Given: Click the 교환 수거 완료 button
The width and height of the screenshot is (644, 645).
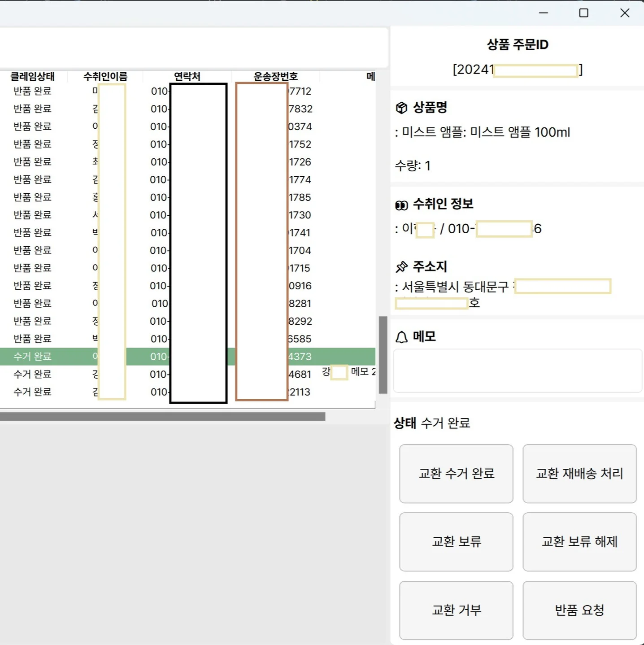Looking at the screenshot, I should click(x=456, y=474).
